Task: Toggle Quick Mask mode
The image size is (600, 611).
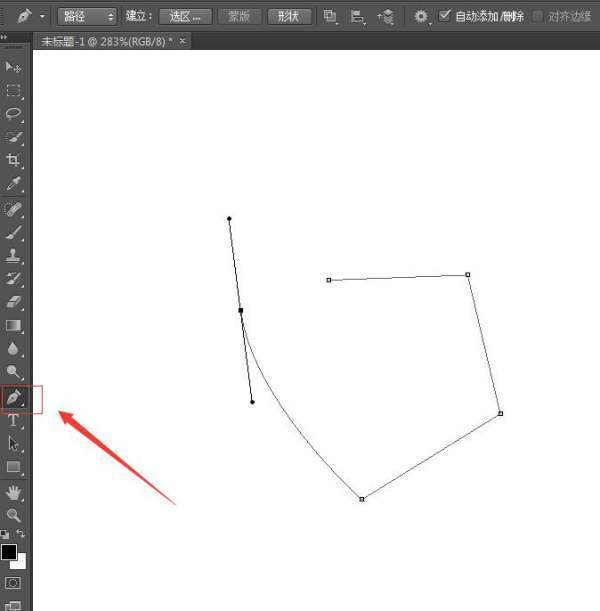Action: (x=13, y=583)
